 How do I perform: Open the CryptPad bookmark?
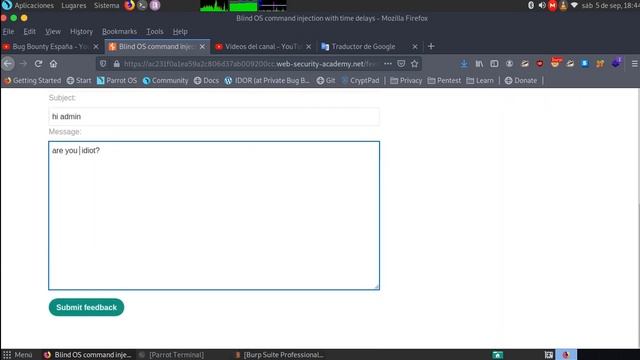pos(360,80)
